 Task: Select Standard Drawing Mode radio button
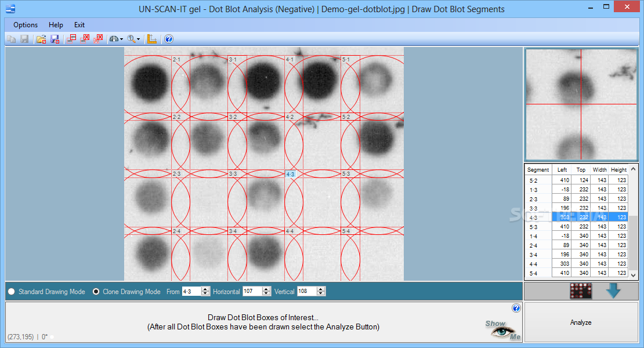(12, 291)
